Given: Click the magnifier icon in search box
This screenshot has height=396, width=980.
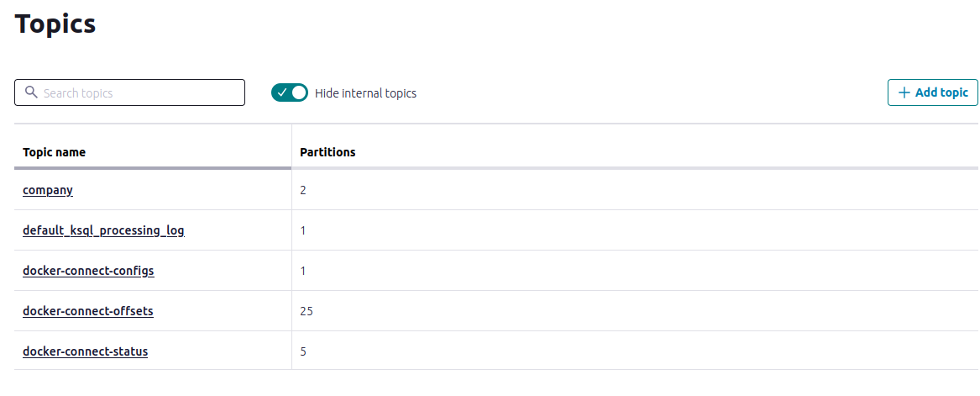Looking at the screenshot, I should point(31,92).
